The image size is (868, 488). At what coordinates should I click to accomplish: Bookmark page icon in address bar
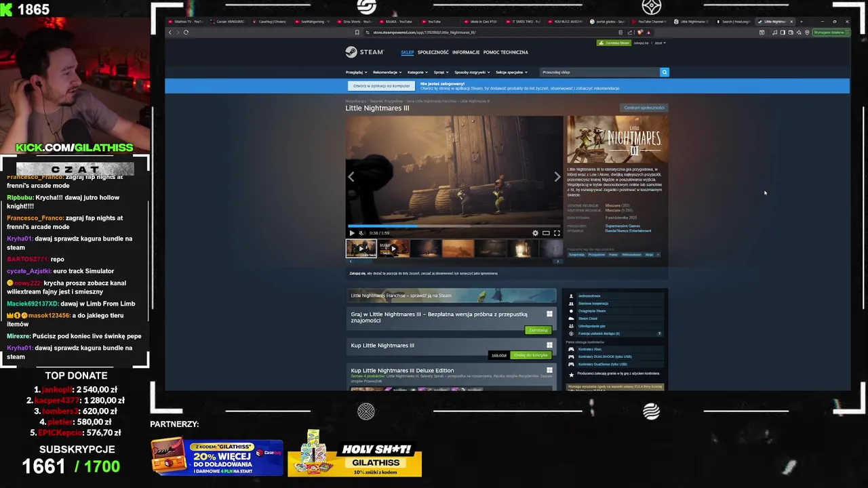click(x=357, y=33)
